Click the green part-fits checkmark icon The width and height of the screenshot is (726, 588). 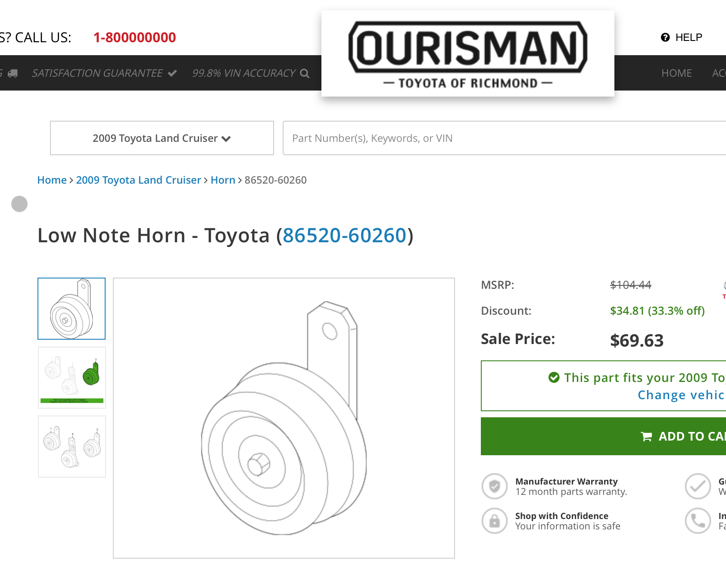pyautogui.click(x=554, y=378)
